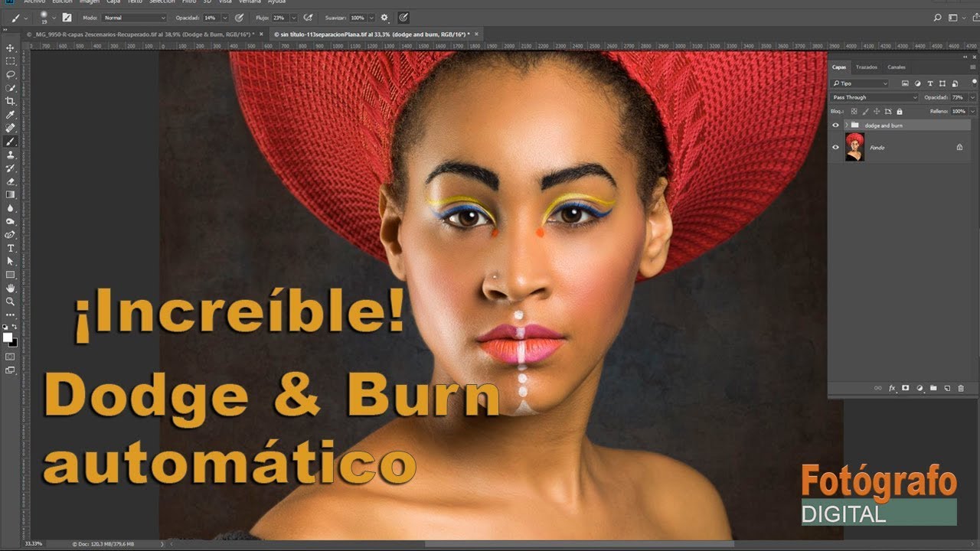The image size is (980, 551).
Task: Click the black background color swatch
Action: click(13, 342)
